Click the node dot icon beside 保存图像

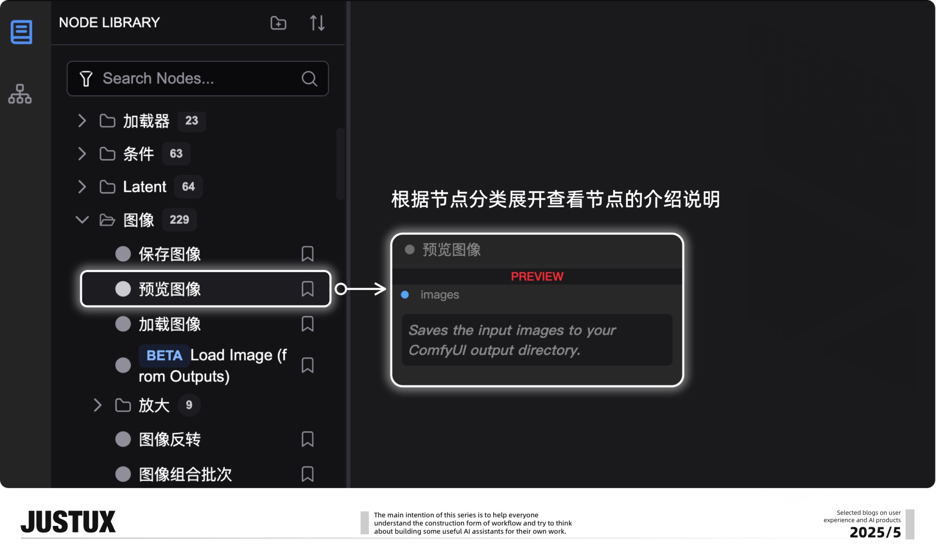point(123,254)
